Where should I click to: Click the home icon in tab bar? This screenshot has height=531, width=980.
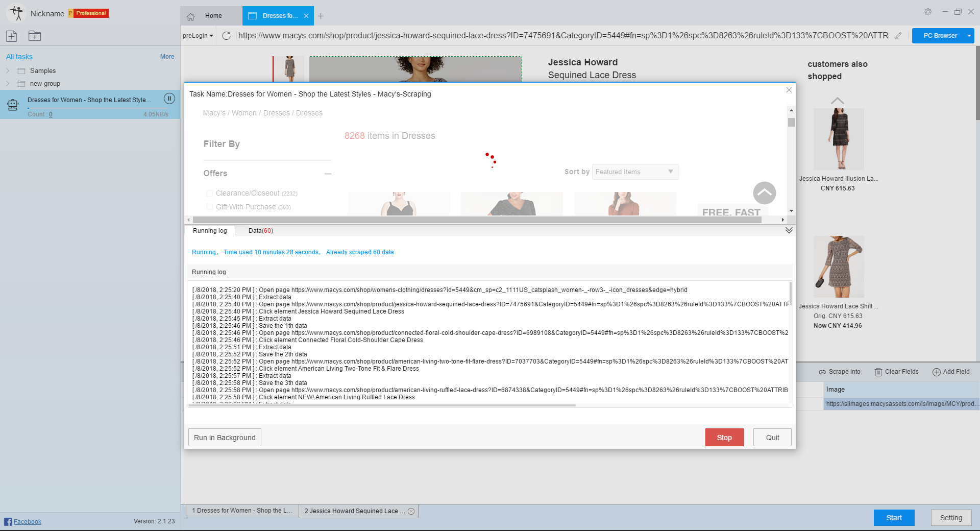pos(191,16)
